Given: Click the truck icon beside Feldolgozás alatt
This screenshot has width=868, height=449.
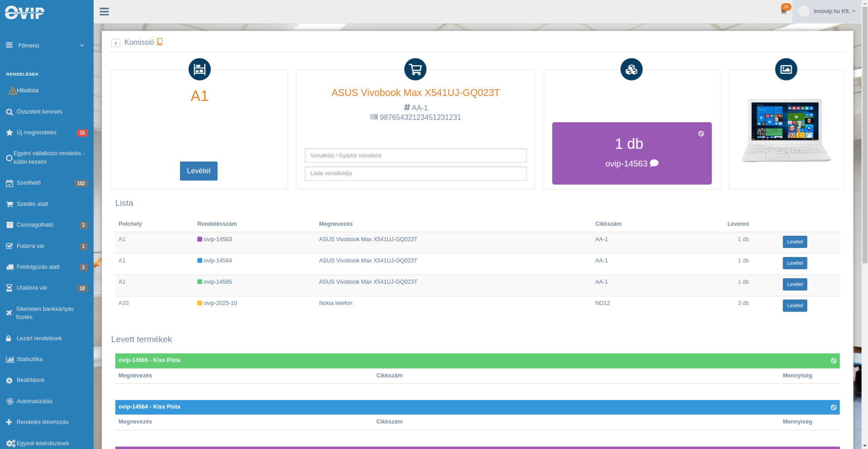Looking at the screenshot, I should [x=9, y=267].
